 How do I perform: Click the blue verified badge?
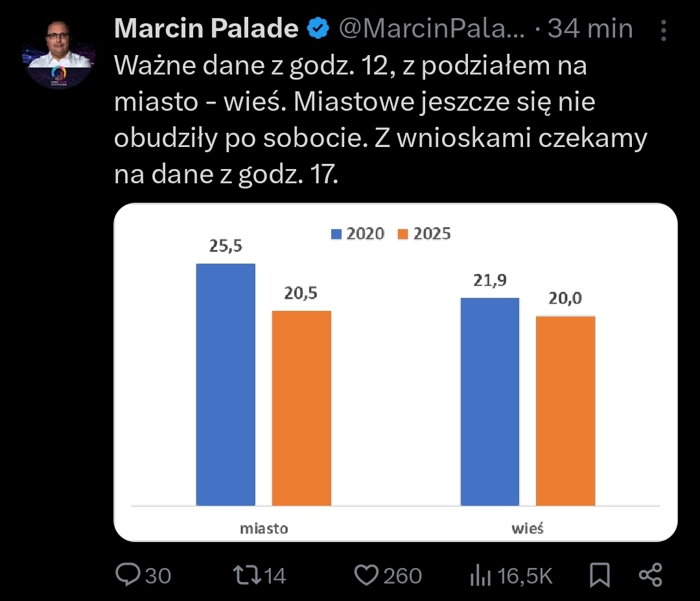pos(318,28)
